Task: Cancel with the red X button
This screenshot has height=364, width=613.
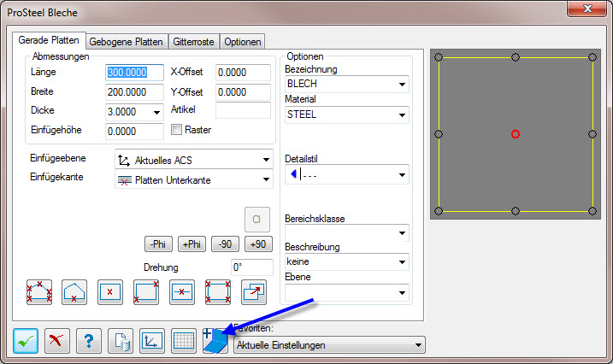Action: (57, 341)
